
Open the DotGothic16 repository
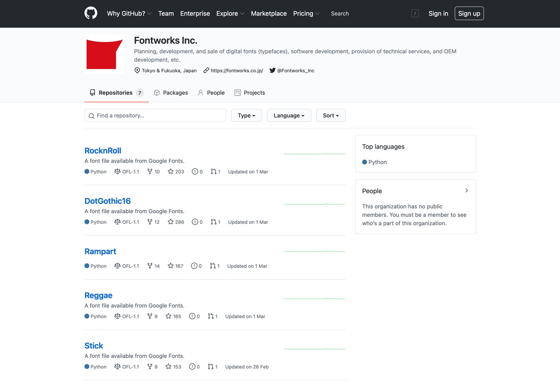tap(108, 201)
